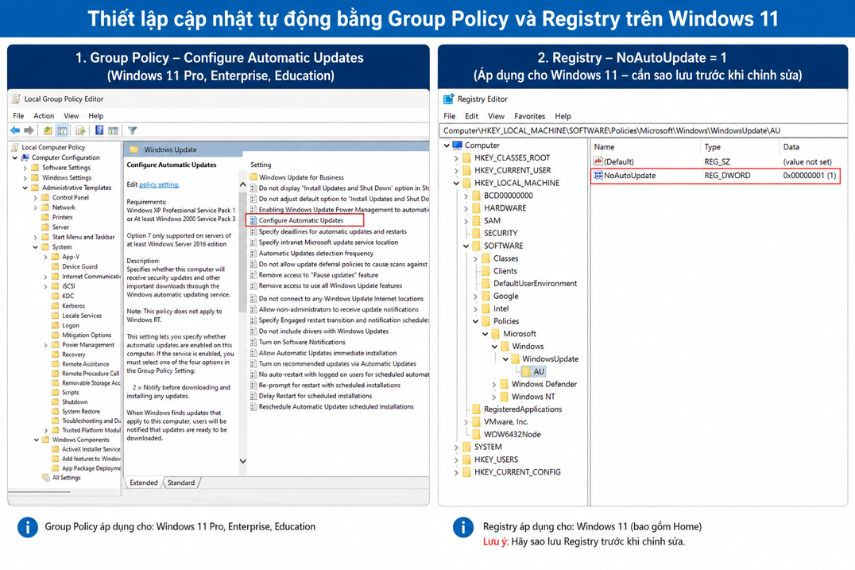Expand the Control Panel folder

35,198
